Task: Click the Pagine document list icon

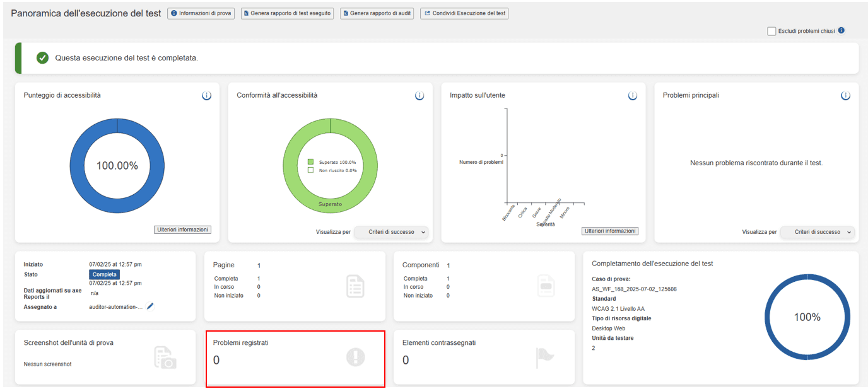Action: [x=355, y=286]
